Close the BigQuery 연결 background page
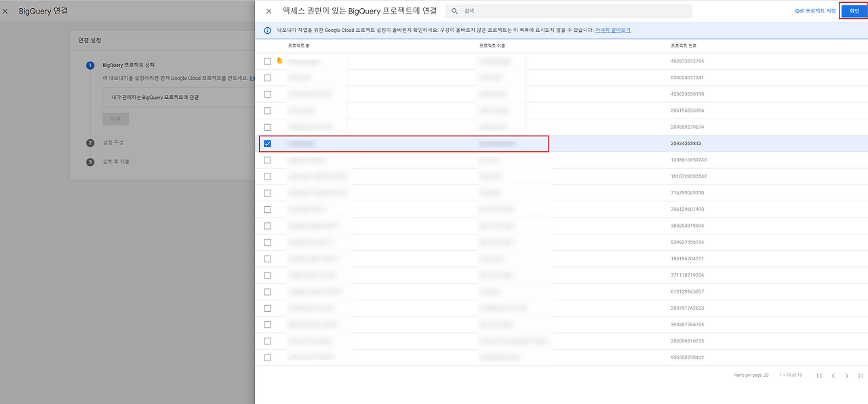This screenshot has width=868, height=404. [6, 12]
